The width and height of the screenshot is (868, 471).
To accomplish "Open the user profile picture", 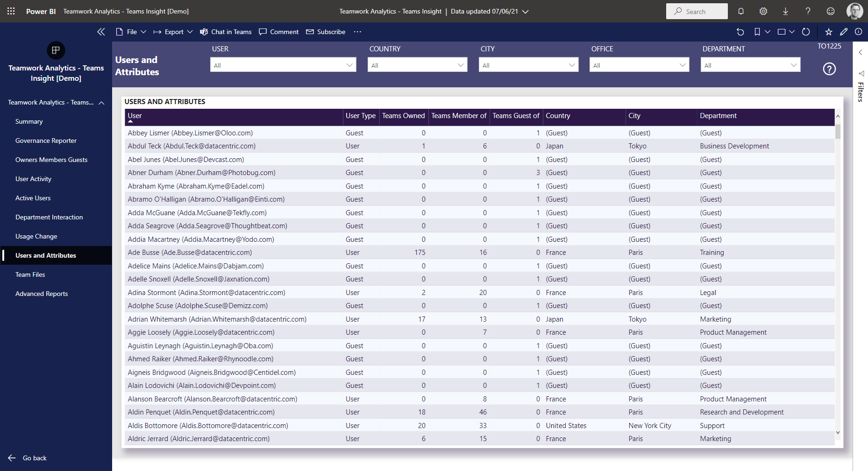I will (x=855, y=11).
